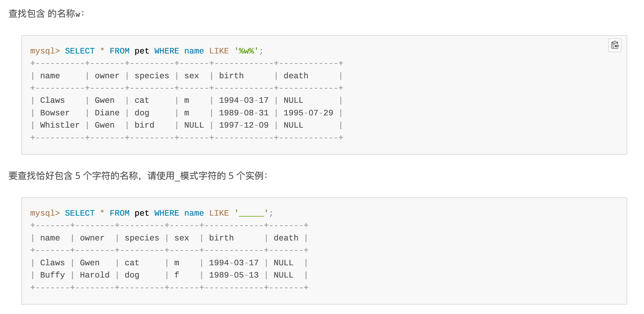Click the 'Harold' owner cell
The width and height of the screenshot is (644, 314).
[x=95, y=275]
